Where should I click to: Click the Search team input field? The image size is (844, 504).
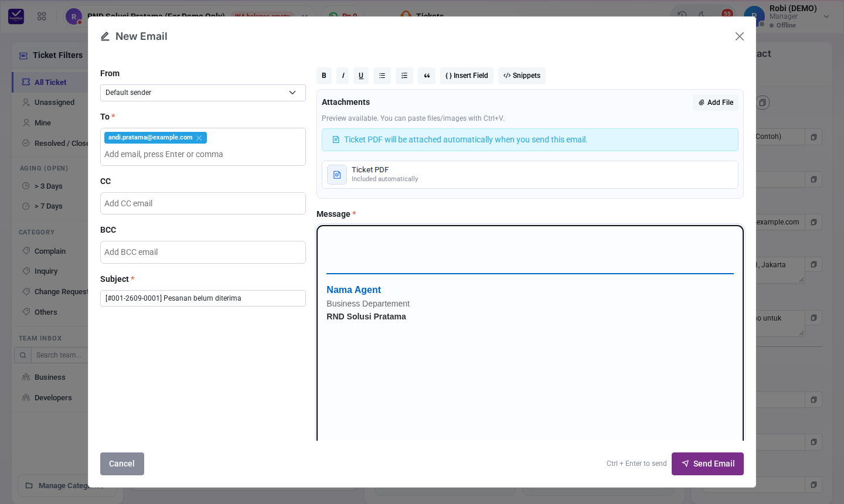61,355
